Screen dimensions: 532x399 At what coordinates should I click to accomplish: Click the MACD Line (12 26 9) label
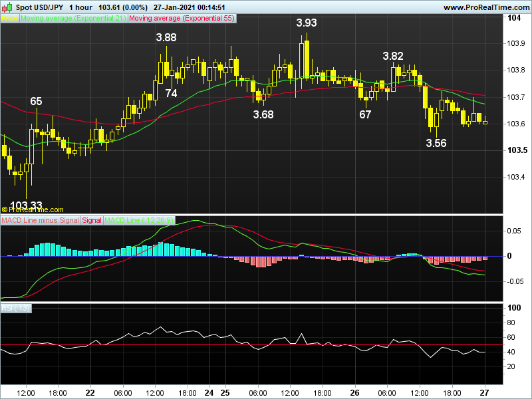[x=139, y=220]
